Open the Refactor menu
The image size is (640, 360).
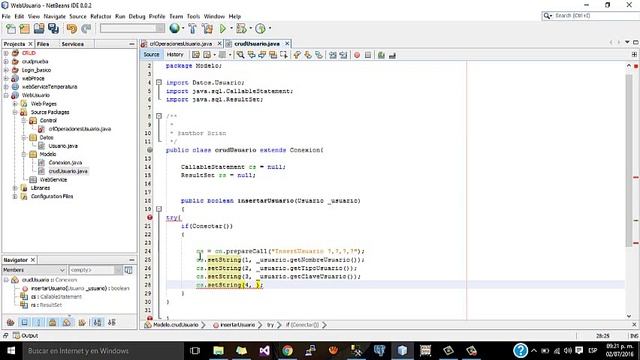tap(100, 16)
